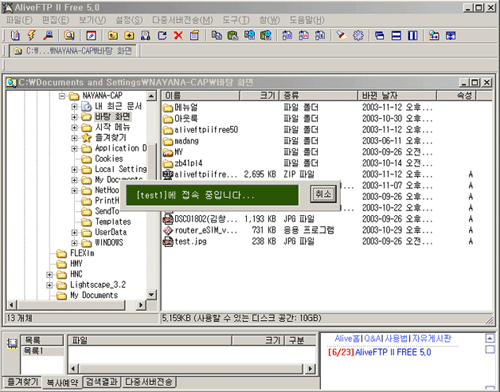500x392 pixels.
Task: Click the gear settings icon in toolbar
Action: (358, 35)
